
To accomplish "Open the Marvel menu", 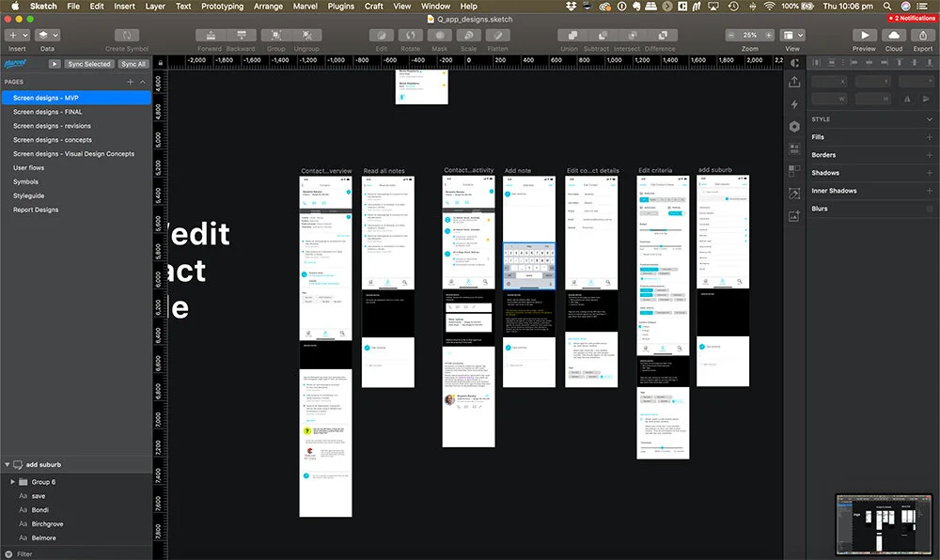I will 305,6.
